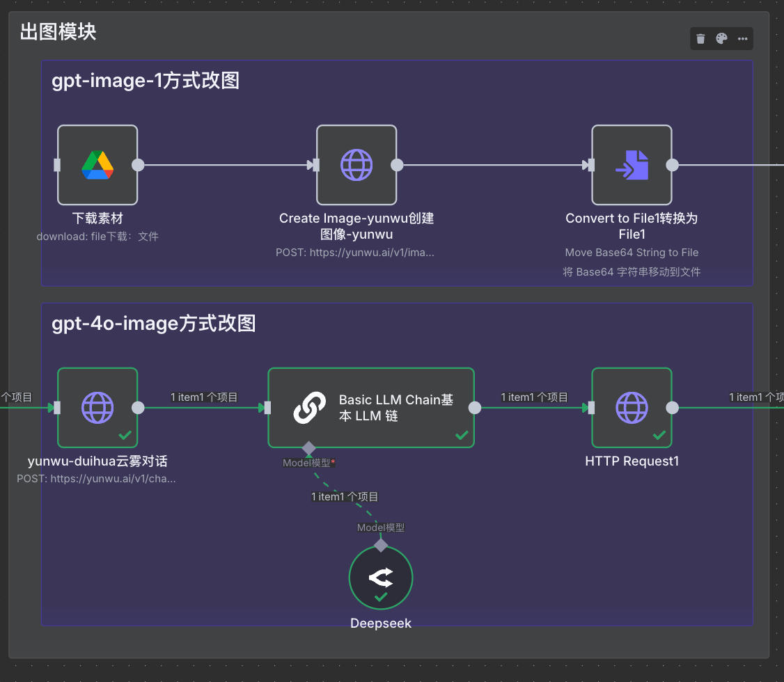Click the Deepseek label
This screenshot has height=682, width=784.
click(x=381, y=623)
